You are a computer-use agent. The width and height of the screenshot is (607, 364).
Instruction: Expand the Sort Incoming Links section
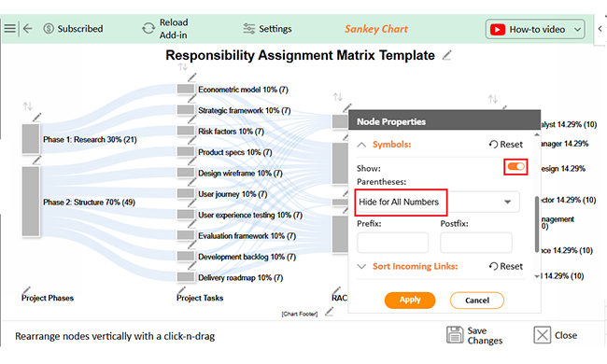(x=361, y=267)
